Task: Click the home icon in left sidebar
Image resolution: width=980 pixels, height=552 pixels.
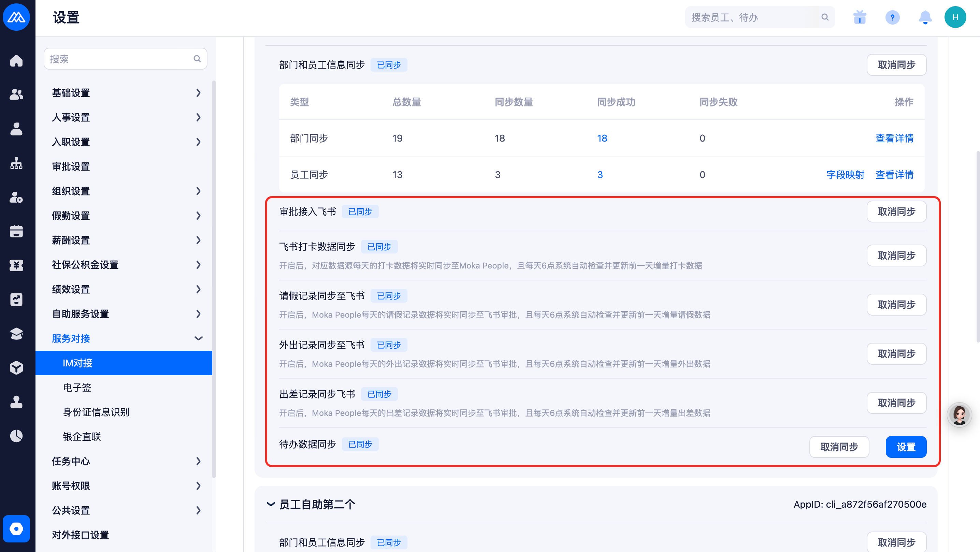Action: click(x=16, y=60)
